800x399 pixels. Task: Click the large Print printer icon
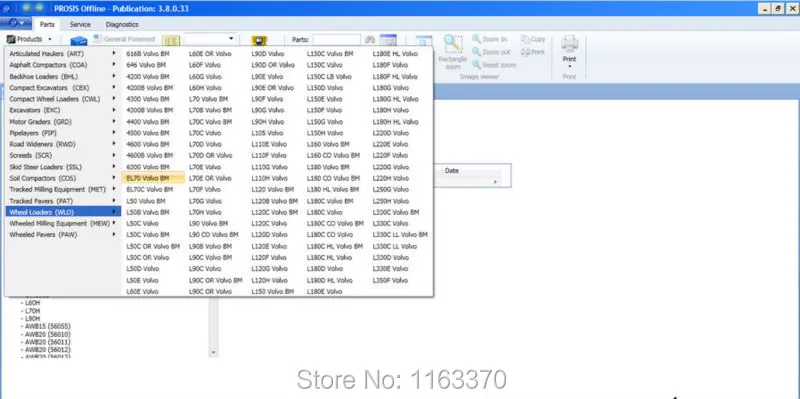[x=569, y=44]
